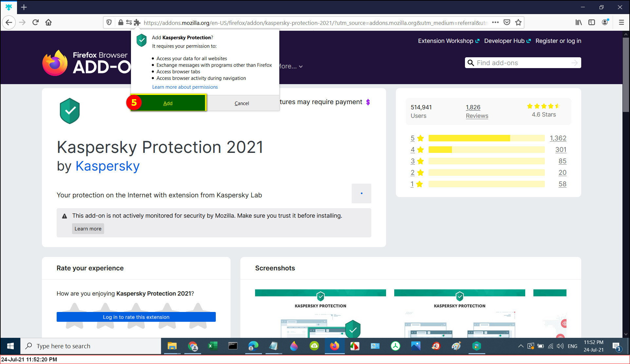Open first Kaspersky Protection screenshot
This screenshot has height=364, width=630.
(320, 313)
